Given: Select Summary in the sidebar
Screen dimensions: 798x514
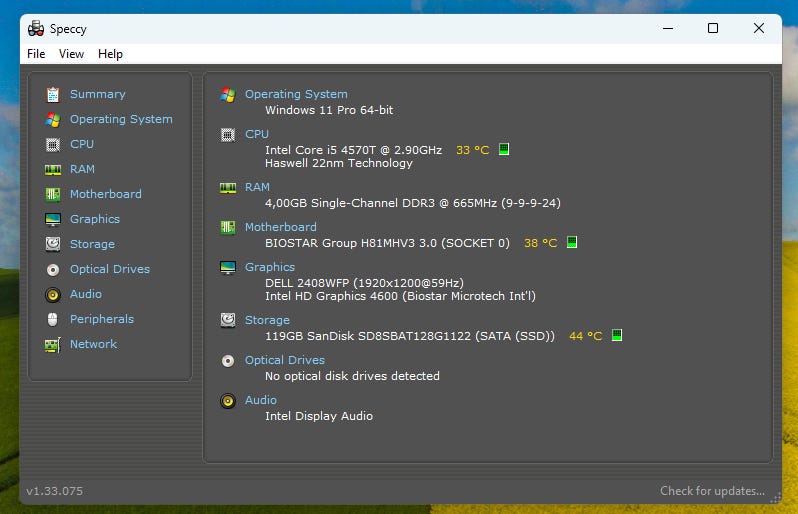Looking at the screenshot, I should coord(98,94).
